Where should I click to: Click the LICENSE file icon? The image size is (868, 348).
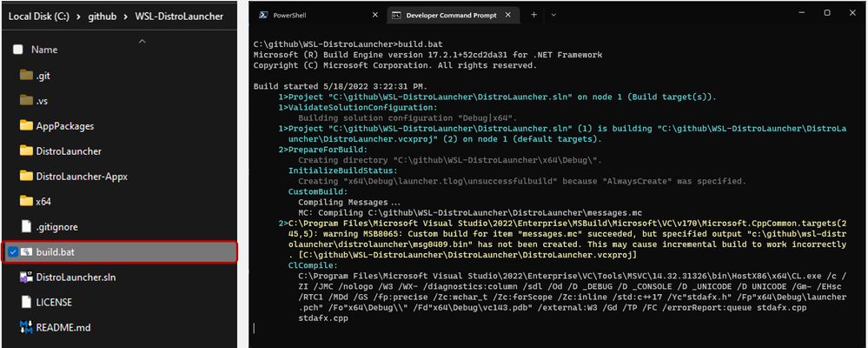pos(25,302)
